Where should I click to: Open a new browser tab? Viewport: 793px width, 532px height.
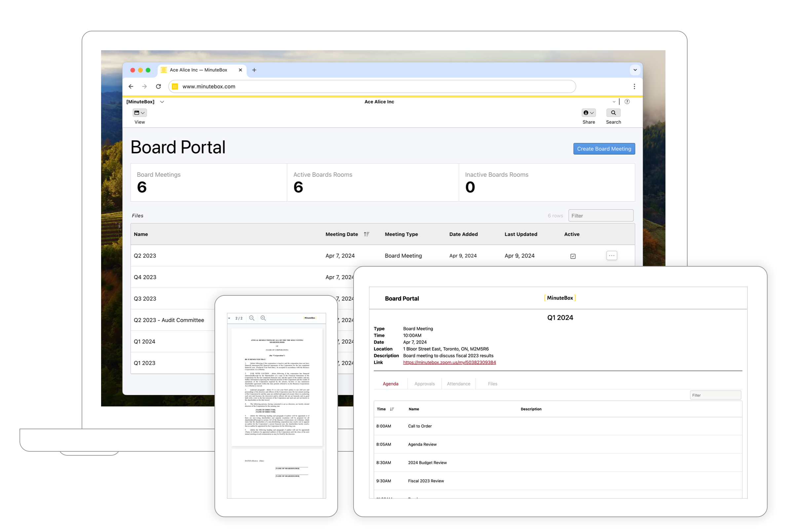click(254, 70)
